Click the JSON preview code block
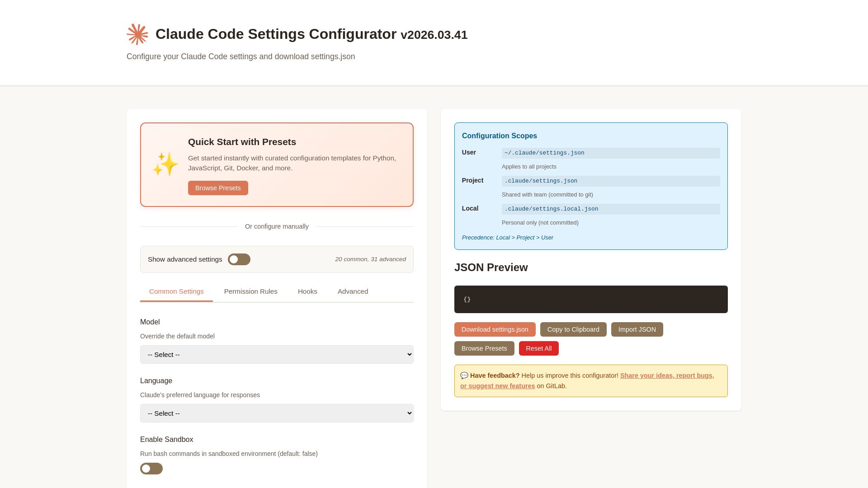The image size is (868, 488). [591, 299]
